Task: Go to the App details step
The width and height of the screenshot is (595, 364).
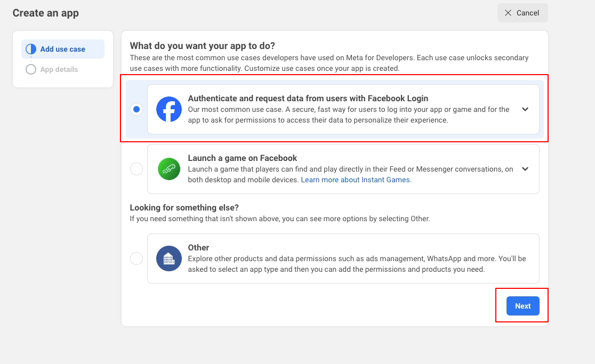Action: click(x=59, y=69)
